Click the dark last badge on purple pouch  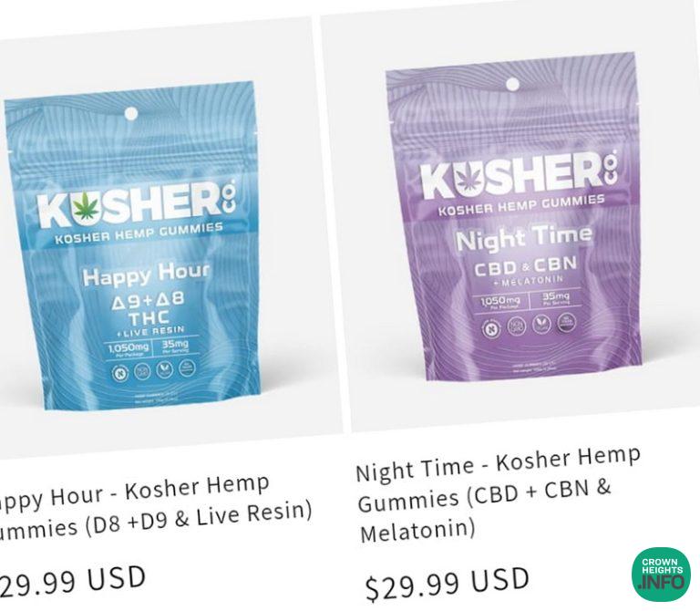tap(567, 323)
